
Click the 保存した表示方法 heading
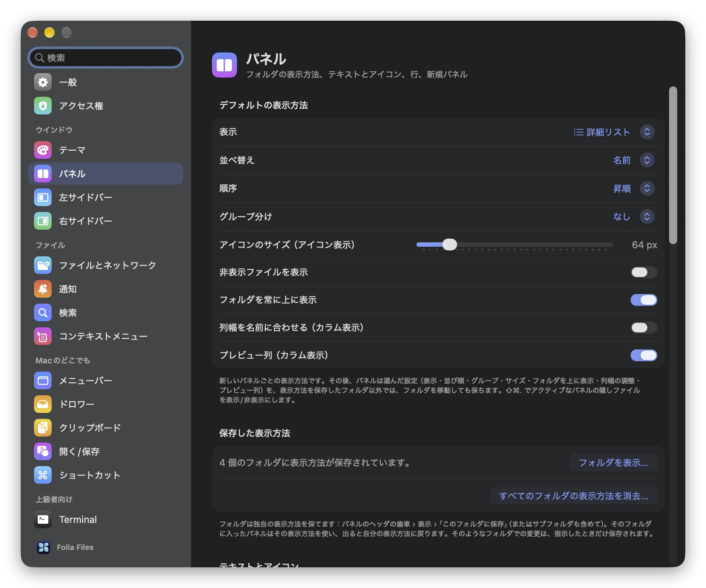click(254, 433)
